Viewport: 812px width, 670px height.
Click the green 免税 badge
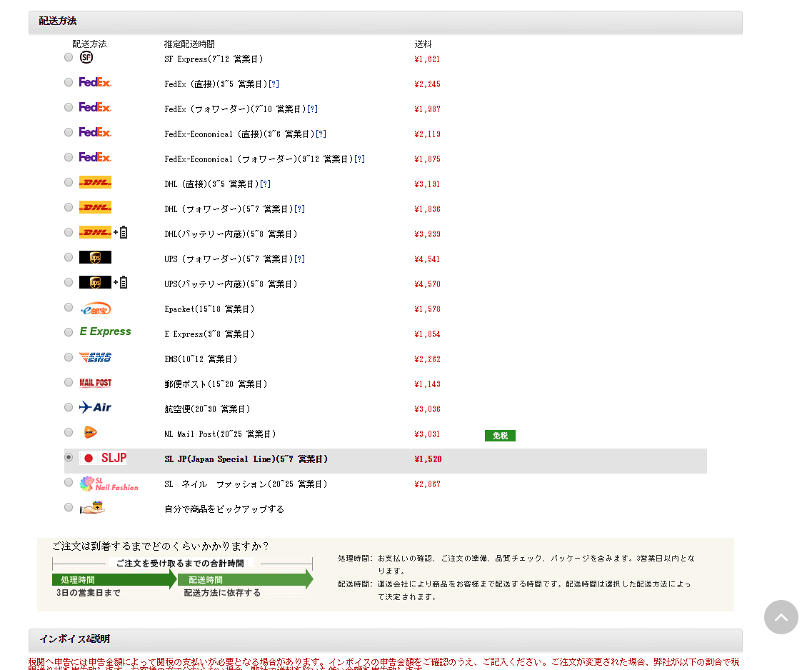[x=500, y=436]
